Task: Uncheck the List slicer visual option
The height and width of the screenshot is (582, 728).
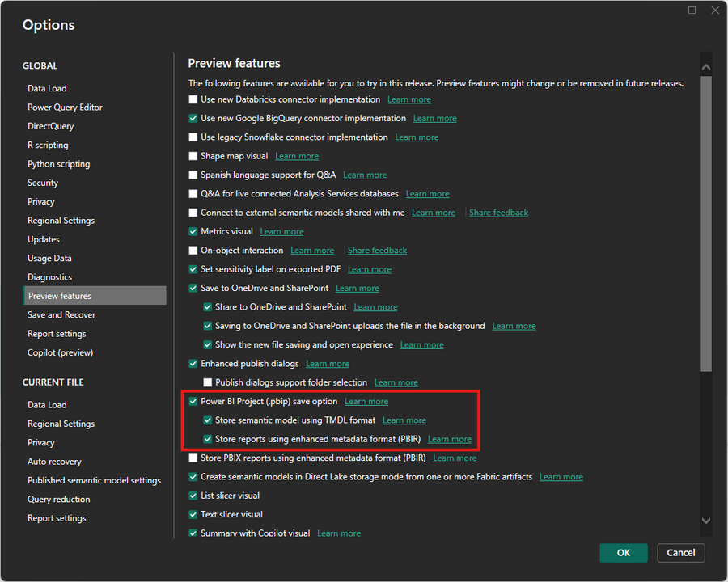Action: tap(193, 496)
